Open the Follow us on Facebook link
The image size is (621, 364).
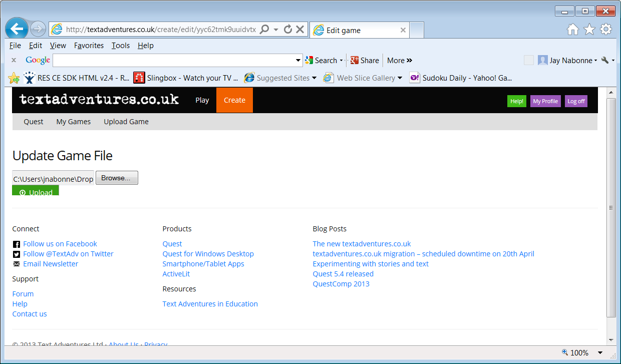60,244
